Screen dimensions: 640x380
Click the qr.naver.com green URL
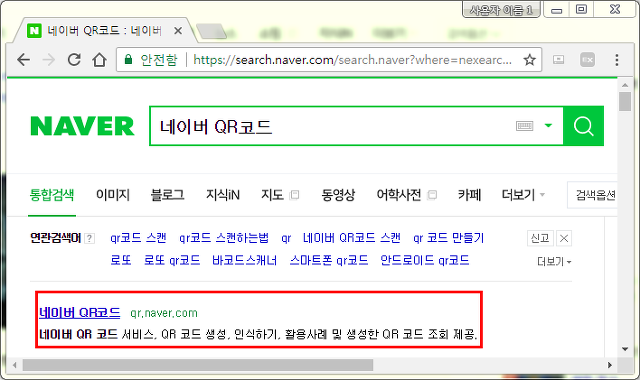[x=164, y=313]
